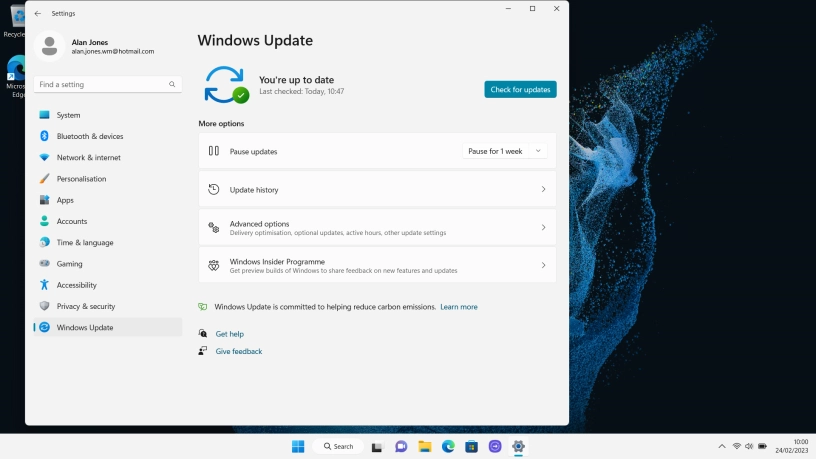
Task: Open Microsoft Store from the taskbar
Action: click(x=471, y=446)
